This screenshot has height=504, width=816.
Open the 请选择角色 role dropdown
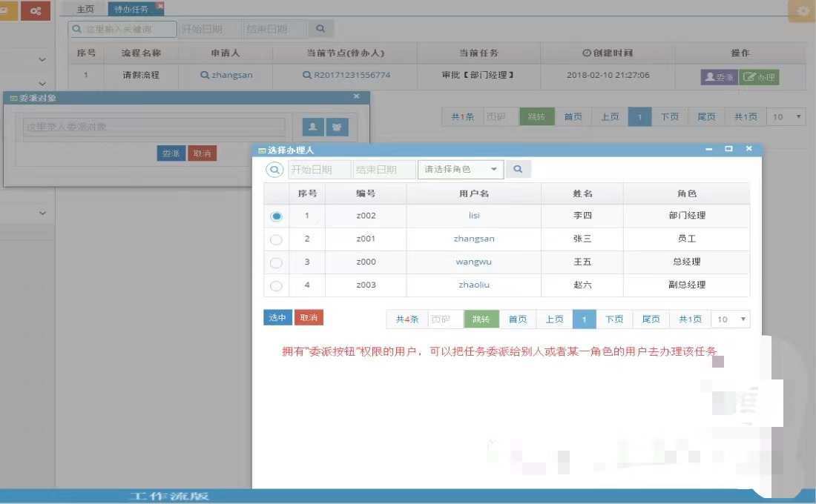pos(461,169)
